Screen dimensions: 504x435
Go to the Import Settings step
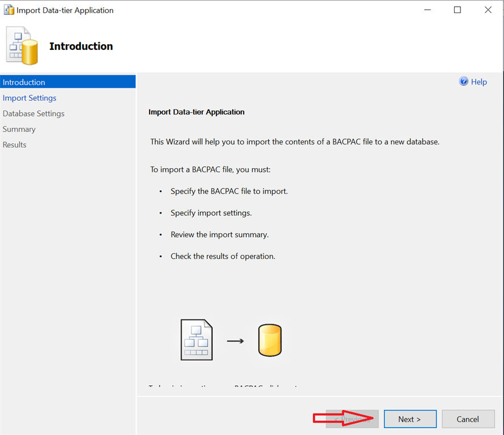point(29,98)
